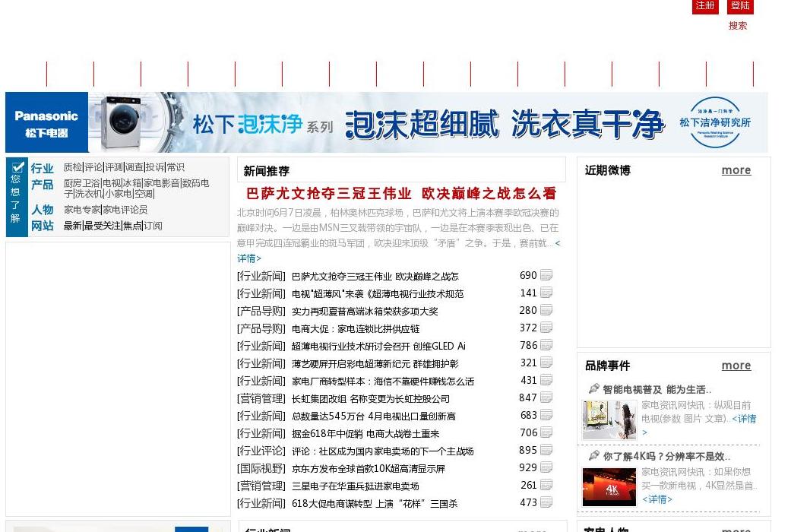Click the comment icon beside count 141
Screen dimensions: 791x532
(x=546, y=293)
